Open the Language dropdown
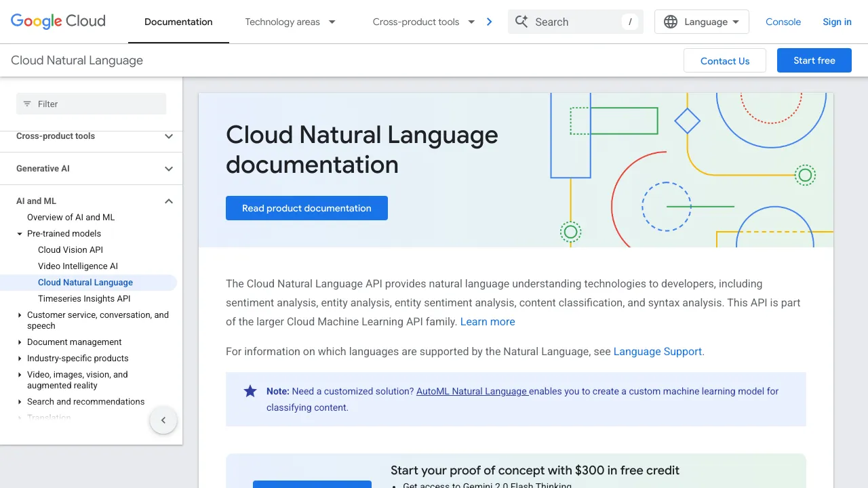The height and width of the screenshot is (488, 868). 702,22
